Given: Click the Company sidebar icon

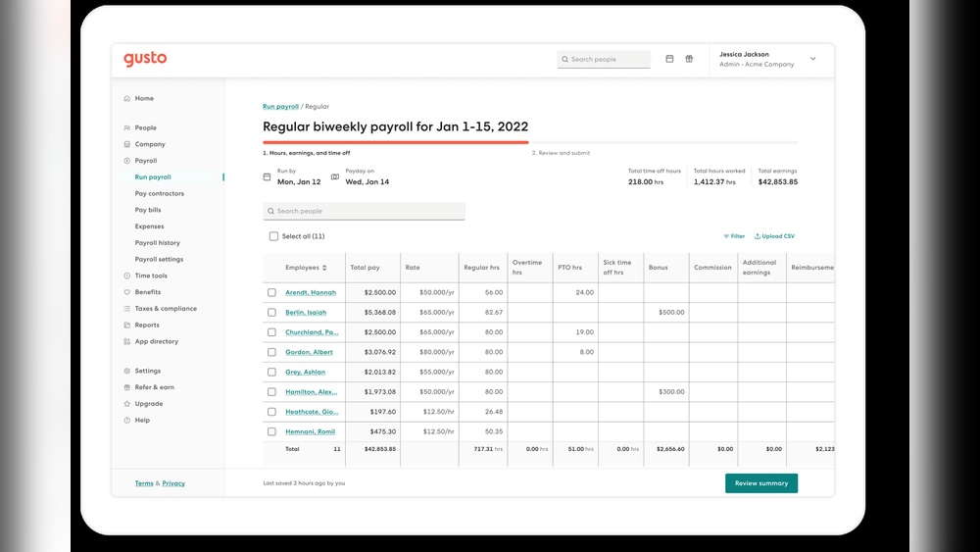Looking at the screenshot, I should 126,144.
